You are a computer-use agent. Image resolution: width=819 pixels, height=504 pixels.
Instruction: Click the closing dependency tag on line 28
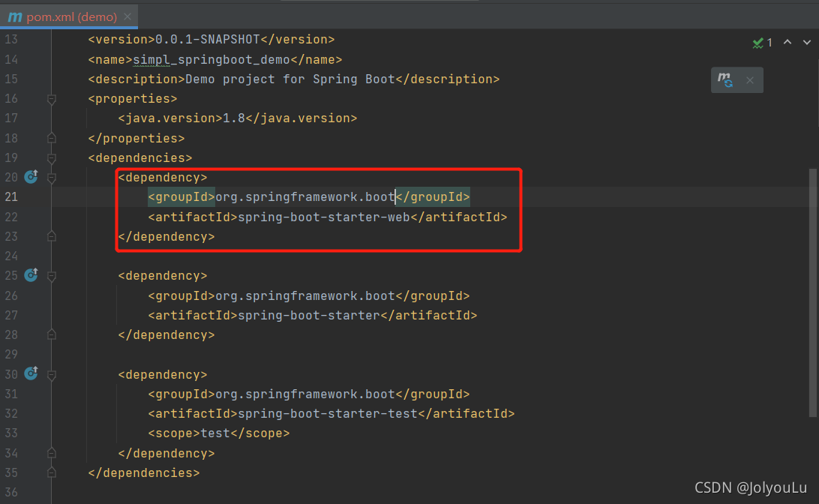(x=166, y=334)
